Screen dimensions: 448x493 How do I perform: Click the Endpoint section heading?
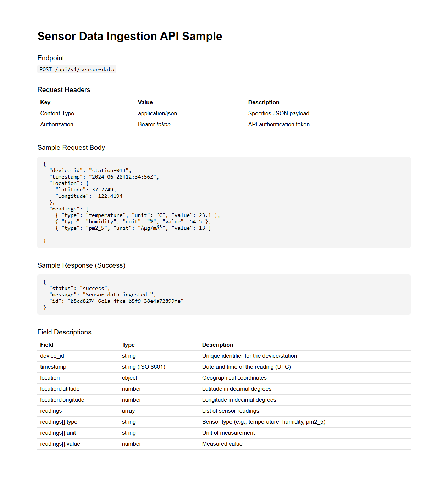[51, 58]
